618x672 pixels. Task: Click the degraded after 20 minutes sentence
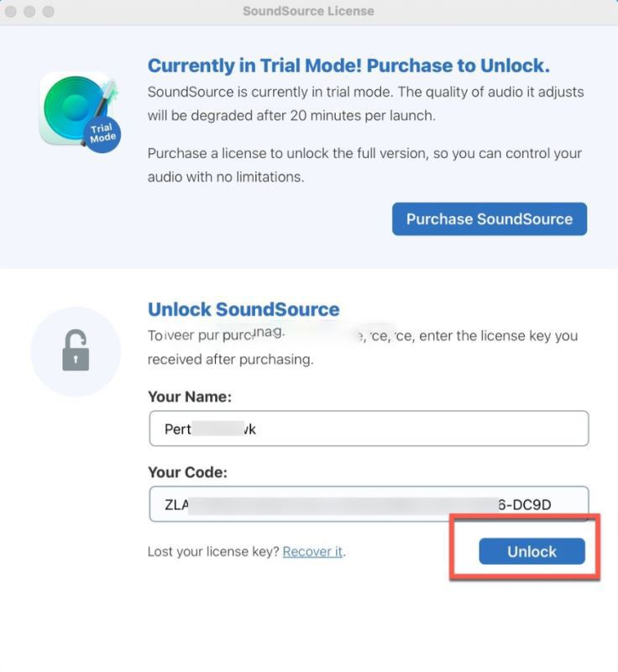coord(291,116)
